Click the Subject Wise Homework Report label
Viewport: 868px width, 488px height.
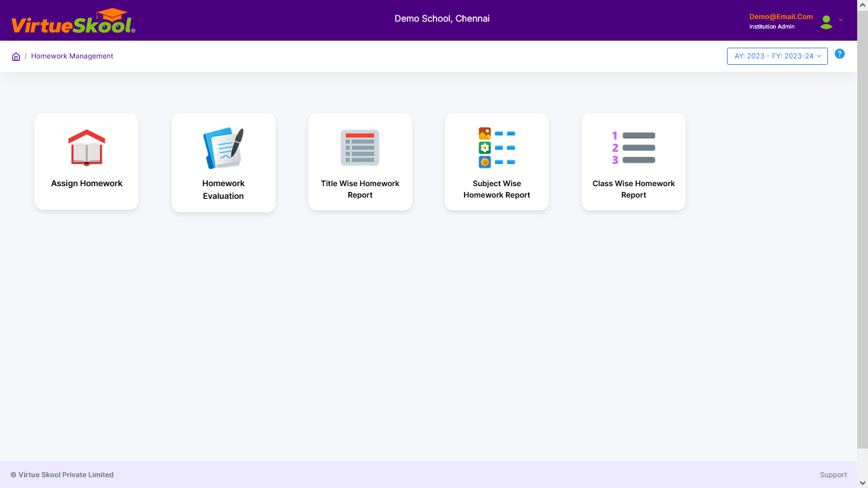coord(497,189)
